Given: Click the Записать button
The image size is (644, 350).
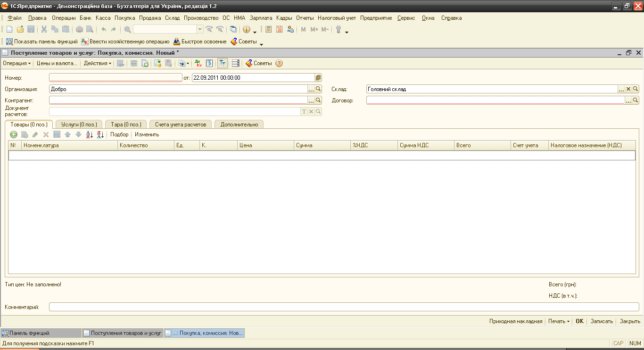Looking at the screenshot, I should coord(602,321).
